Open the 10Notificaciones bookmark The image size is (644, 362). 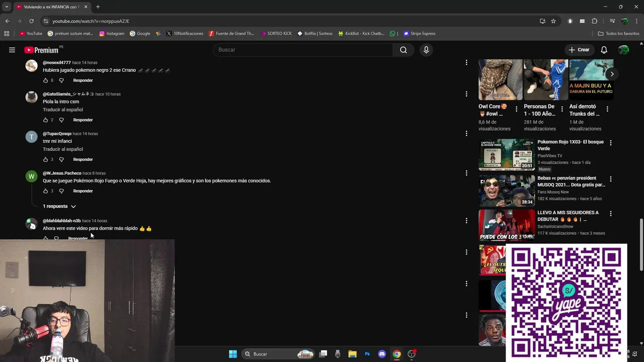[x=185, y=34]
